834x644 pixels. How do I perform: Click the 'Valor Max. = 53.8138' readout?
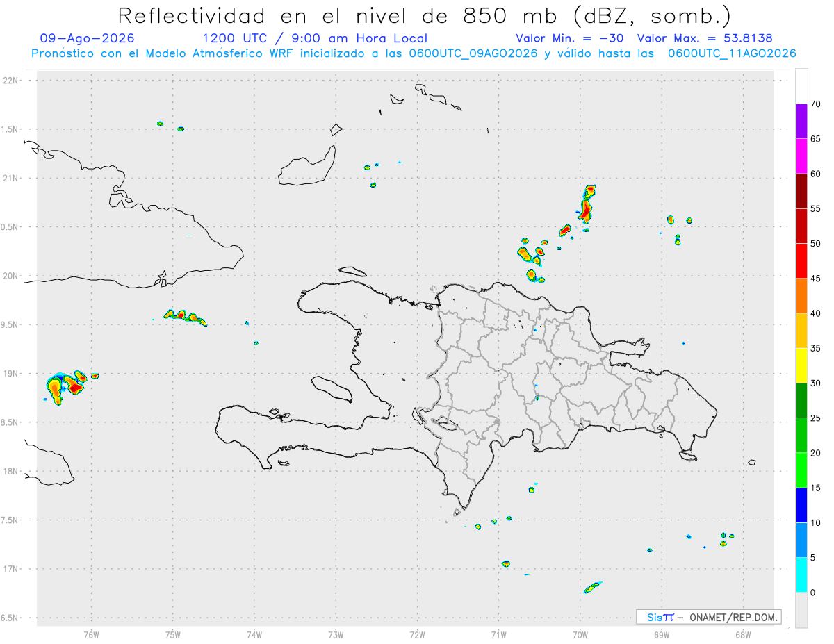(x=705, y=38)
